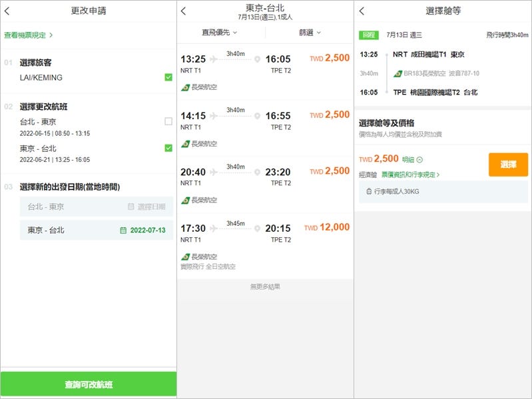This screenshot has width=532, height=399.
Task: Go back from the 更改申請 screen
Action: click(x=7, y=11)
